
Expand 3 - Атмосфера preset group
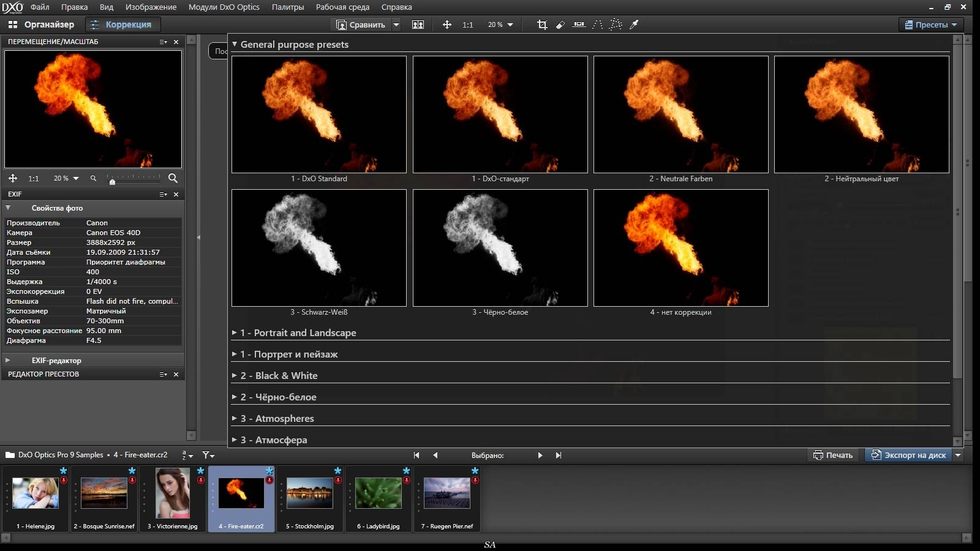point(235,440)
